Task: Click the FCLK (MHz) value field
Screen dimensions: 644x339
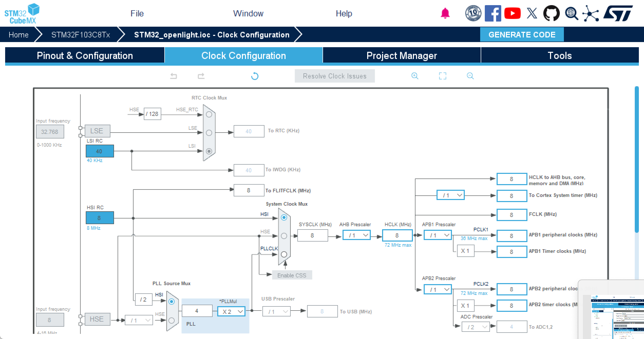Action: [512, 215]
